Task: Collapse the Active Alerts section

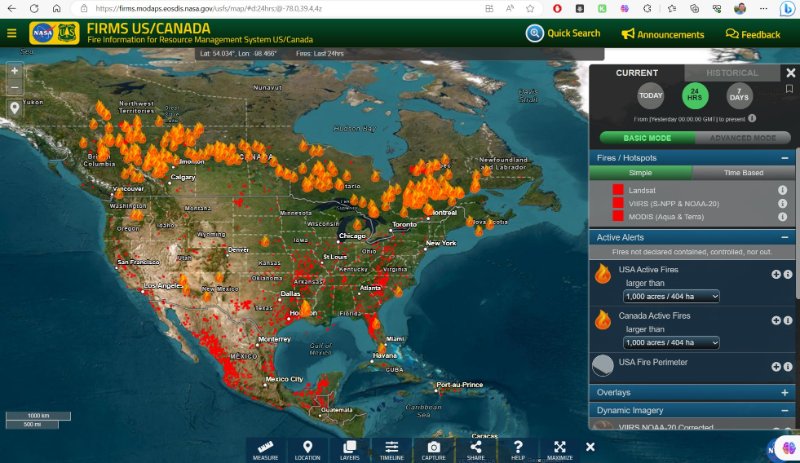Action: (x=785, y=237)
